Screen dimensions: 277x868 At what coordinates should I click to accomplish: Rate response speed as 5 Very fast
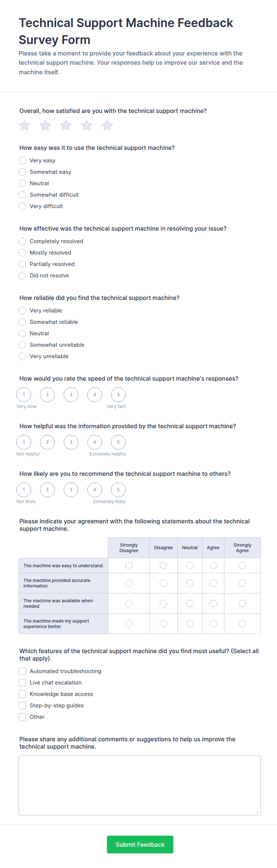[x=118, y=395]
